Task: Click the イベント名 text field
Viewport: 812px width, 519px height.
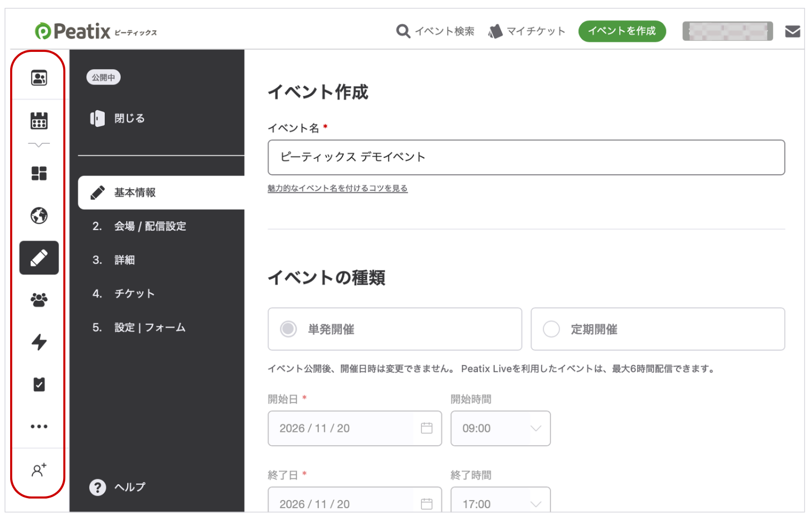Action: (526, 157)
